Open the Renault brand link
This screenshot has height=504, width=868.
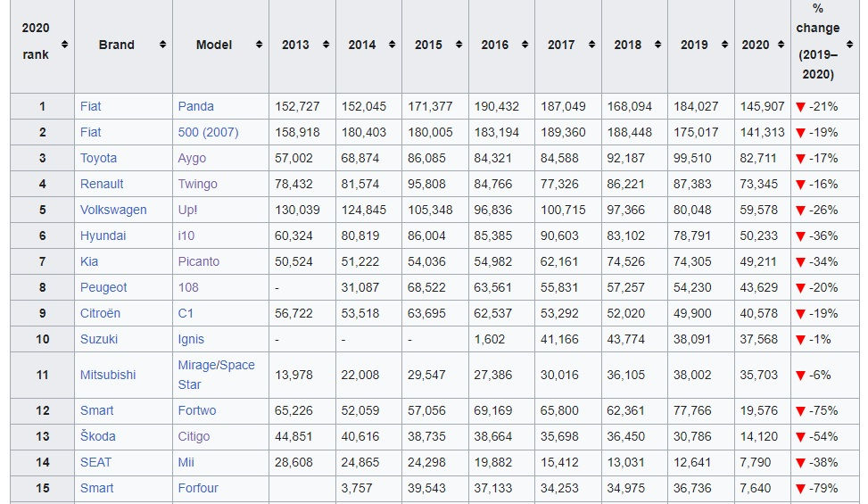[x=102, y=184]
